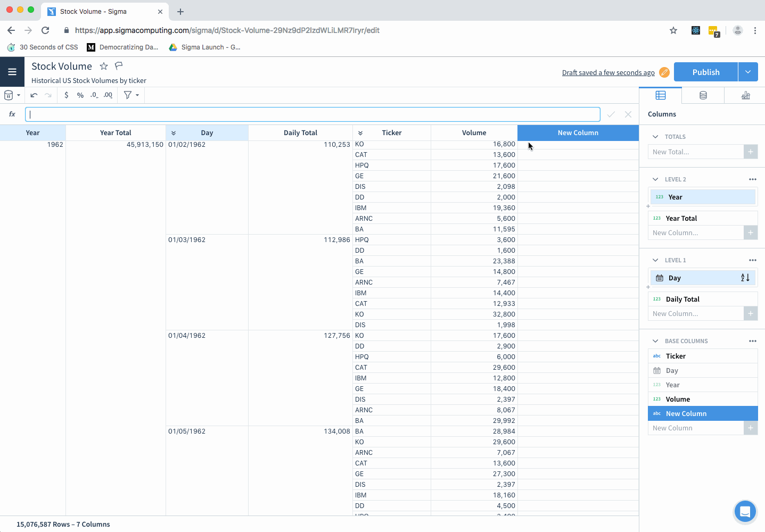Screen dimensions: 765x532
Task: Select the New Column table header
Action: (578, 133)
